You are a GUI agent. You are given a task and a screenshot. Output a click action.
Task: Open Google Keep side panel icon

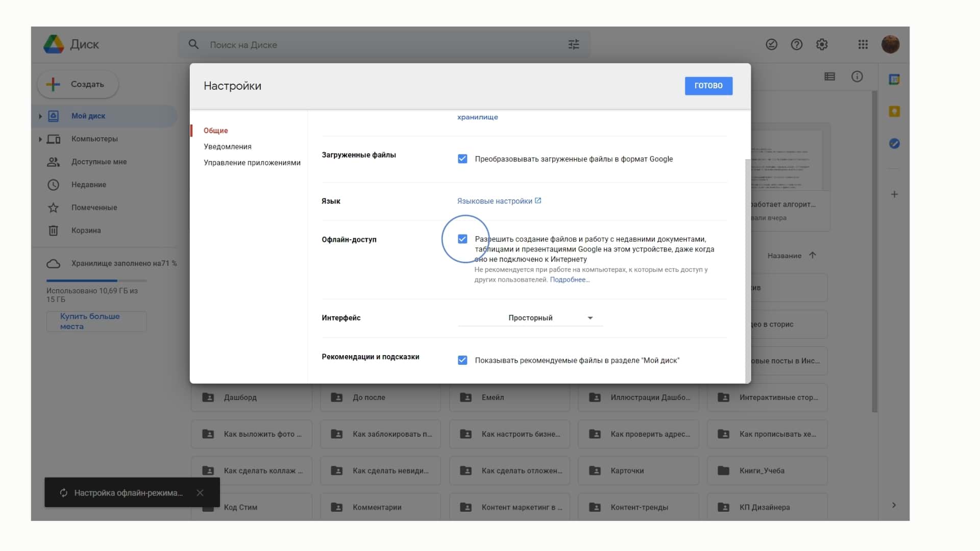(x=894, y=112)
